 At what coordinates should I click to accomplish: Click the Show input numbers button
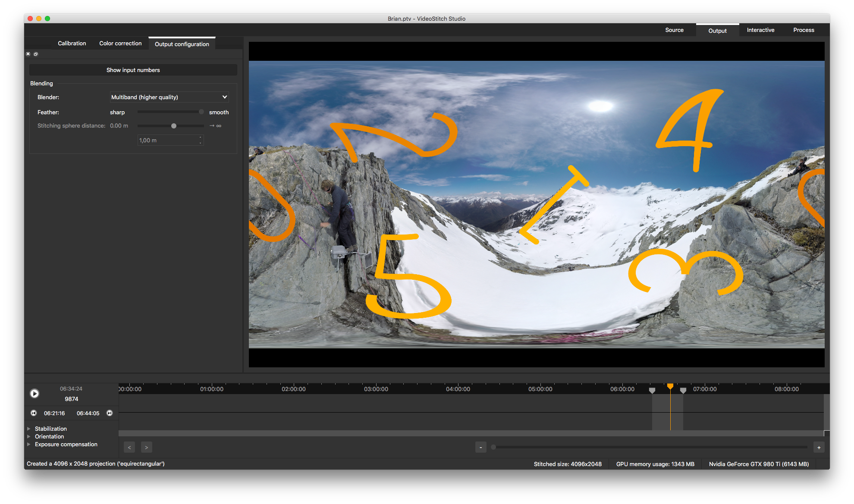tap(133, 70)
